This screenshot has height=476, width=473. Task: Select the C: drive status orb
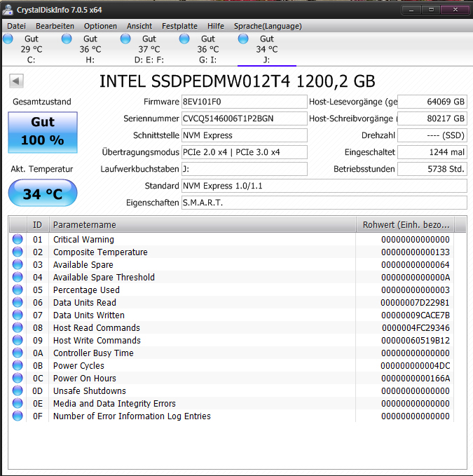(x=8, y=39)
